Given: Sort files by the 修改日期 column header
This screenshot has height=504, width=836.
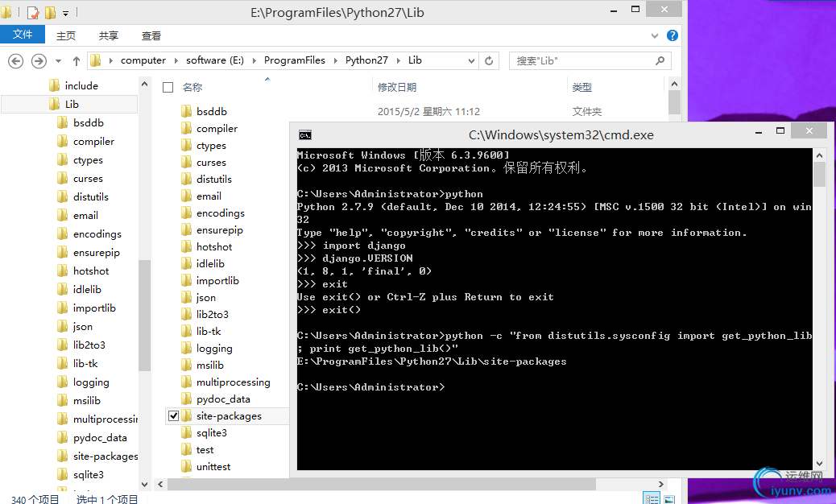Looking at the screenshot, I should click(x=397, y=88).
